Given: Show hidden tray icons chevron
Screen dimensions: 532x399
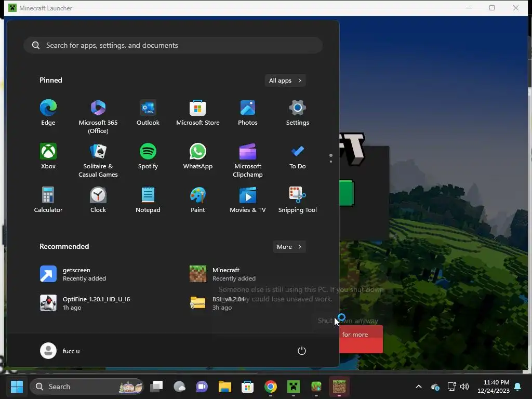Looking at the screenshot, I should click(x=419, y=387).
